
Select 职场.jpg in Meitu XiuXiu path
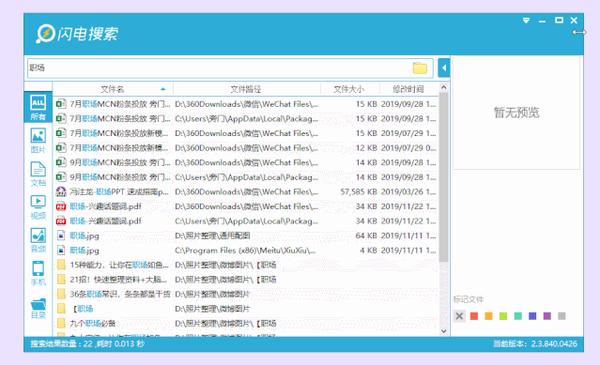coord(84,251)
